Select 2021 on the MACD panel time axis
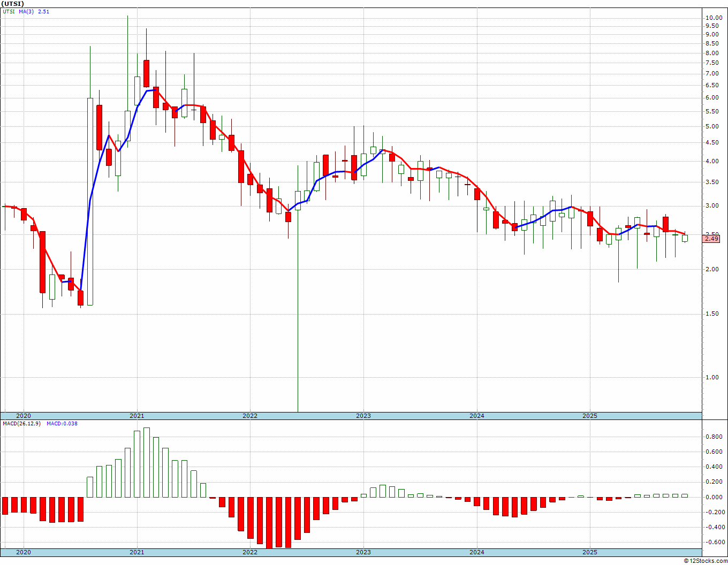Viewport: 728px width, 565px height. (x=137, y=552)
